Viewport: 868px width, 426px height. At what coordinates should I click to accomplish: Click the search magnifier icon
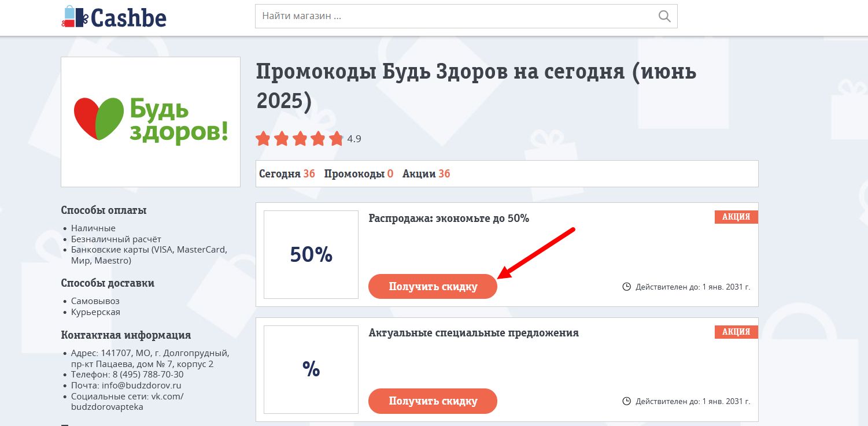tap(664, 16)
